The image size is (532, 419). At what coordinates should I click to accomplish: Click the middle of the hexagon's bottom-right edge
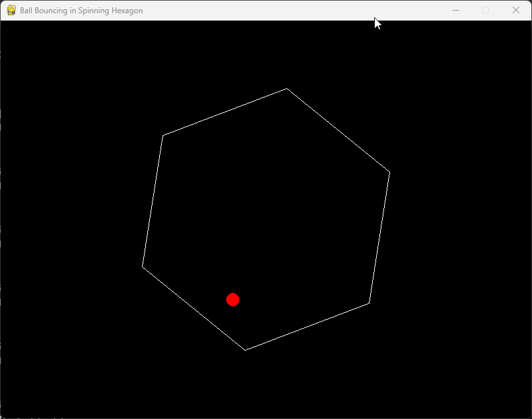click(307, 327)
